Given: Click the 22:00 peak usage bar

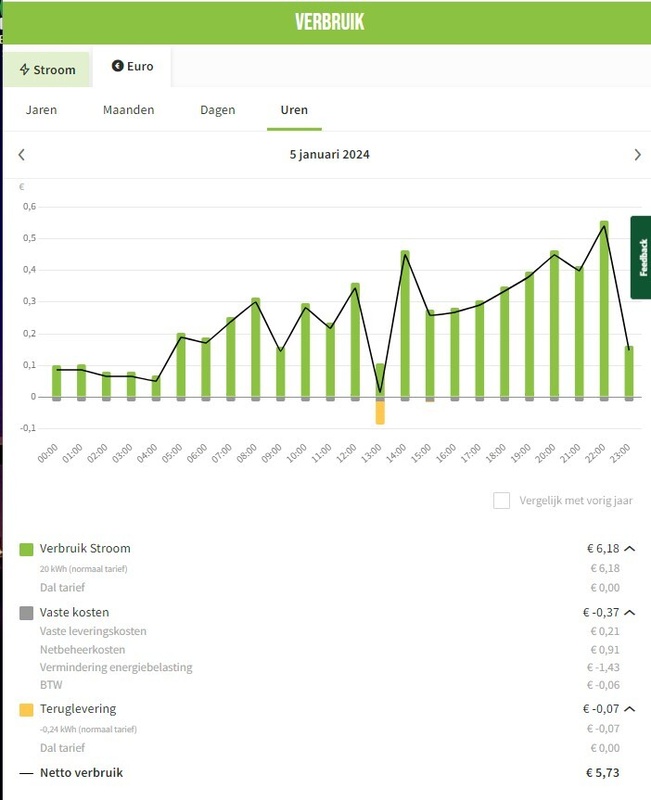Looking at the screenshot, I should coord(604,310).
